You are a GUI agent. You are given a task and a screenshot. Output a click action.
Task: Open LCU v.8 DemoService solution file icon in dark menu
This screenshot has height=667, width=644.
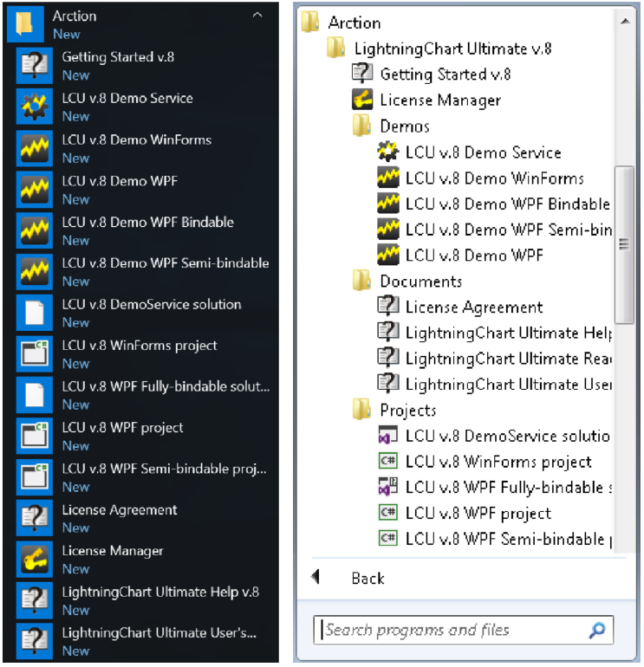pyautogui.click(x=35, y=313)
